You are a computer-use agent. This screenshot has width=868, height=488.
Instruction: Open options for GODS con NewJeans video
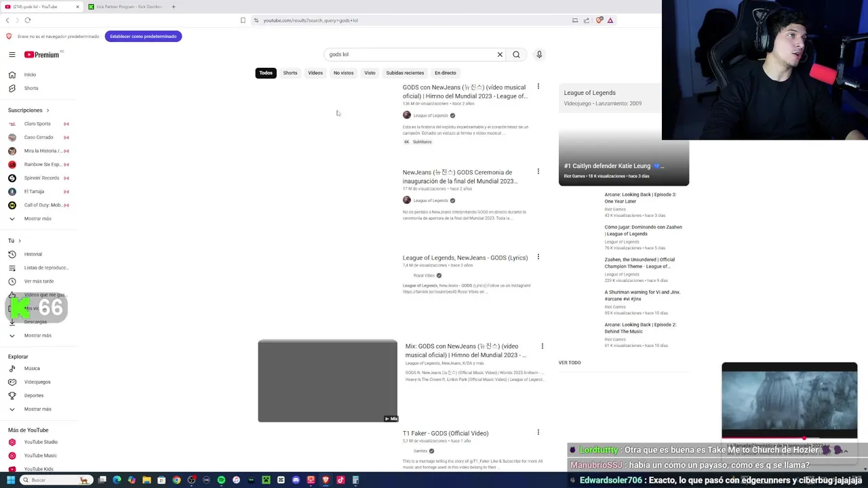coord(538,87)
